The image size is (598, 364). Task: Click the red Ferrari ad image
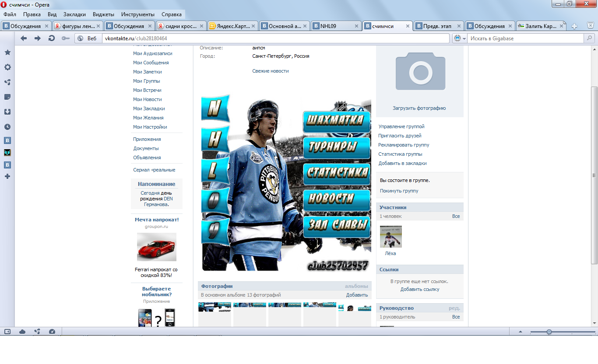click(x=157, y=247)
